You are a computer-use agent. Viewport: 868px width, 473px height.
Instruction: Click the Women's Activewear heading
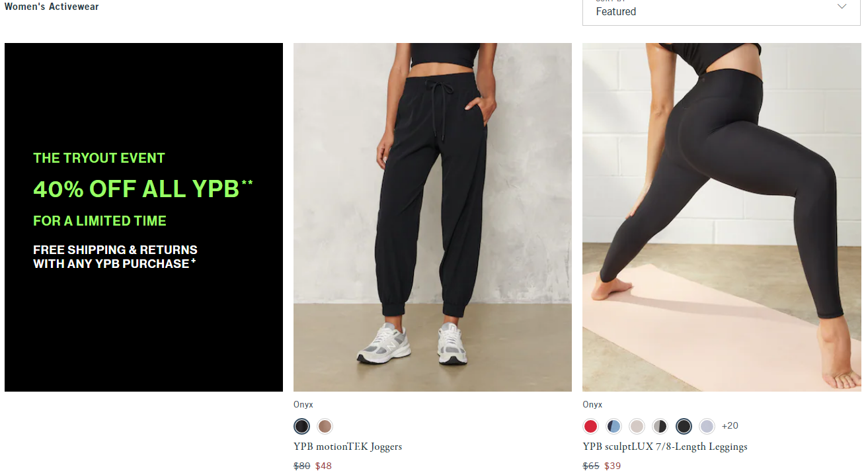(x=52, y=7)
